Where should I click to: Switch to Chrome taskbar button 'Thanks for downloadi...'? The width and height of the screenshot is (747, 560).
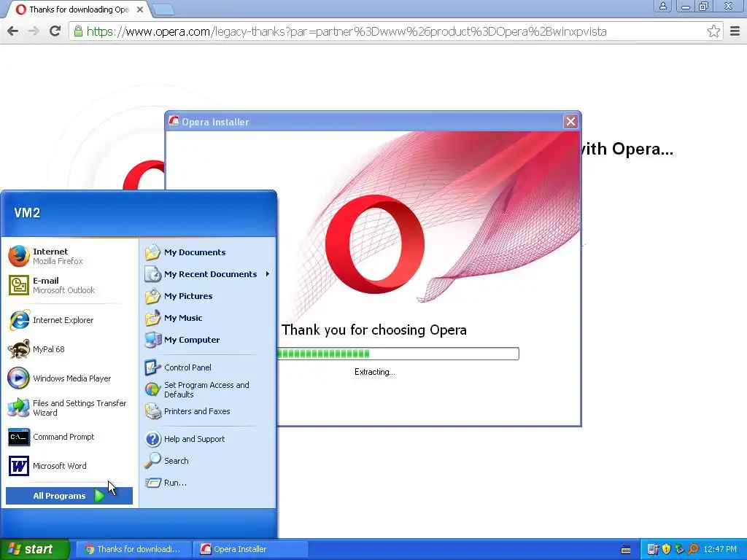pyautogui.click(x=133, y=549)
